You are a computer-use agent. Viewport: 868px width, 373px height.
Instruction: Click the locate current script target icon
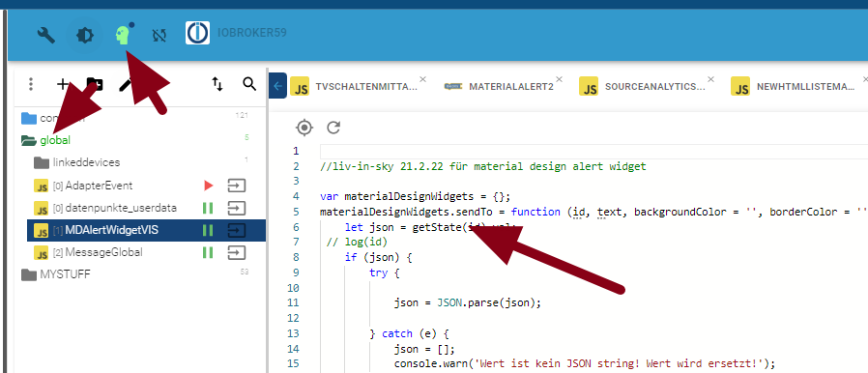[304, 128]
